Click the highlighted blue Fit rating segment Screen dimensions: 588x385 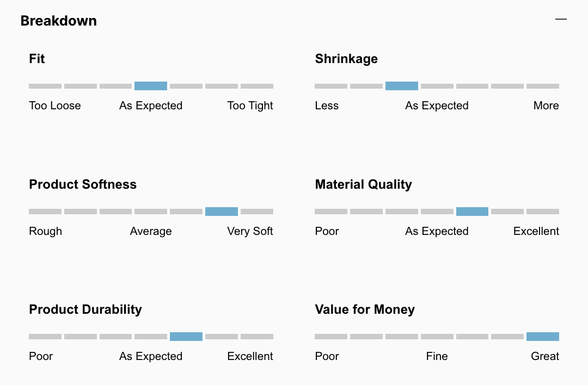point(151,86)
